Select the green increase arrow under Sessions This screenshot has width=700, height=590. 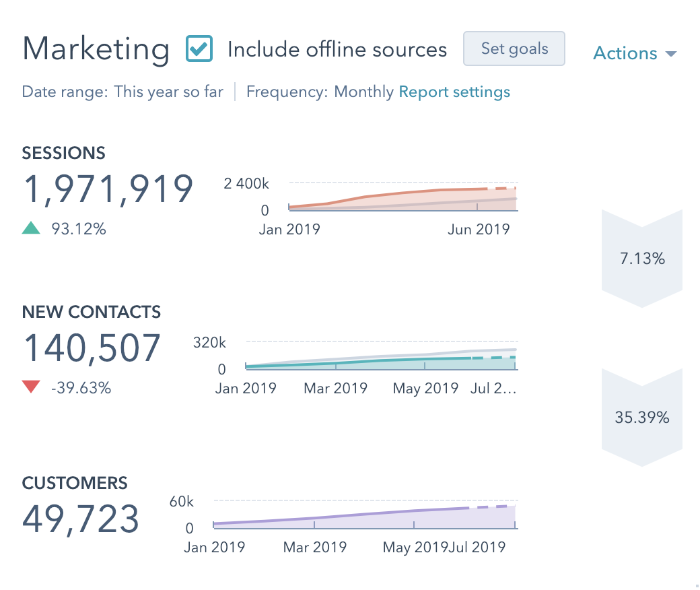[32, 228]
